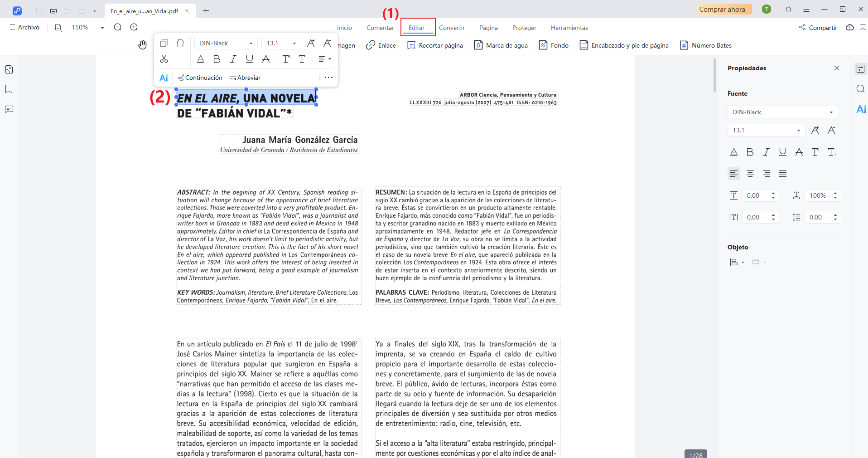Click line spacing 0.00 field
Image resolution: width=868 pixels, height=458 pixels.
[x=823, y=217]
